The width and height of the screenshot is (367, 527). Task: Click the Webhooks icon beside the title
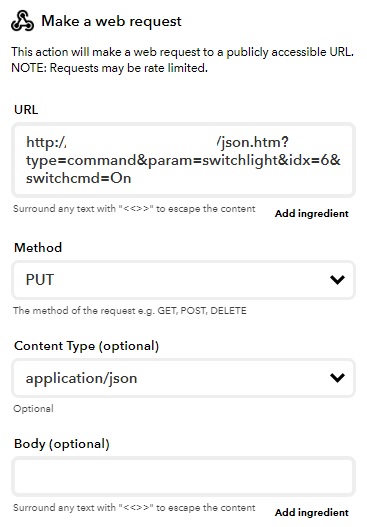point(22,21)
